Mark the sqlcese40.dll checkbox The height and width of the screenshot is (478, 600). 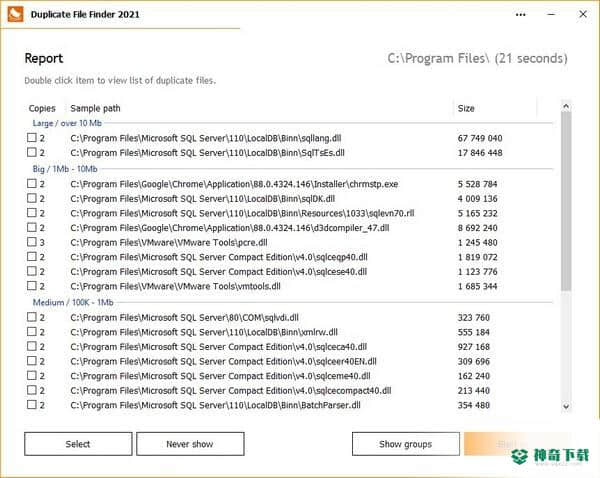(x=32, y=271)
